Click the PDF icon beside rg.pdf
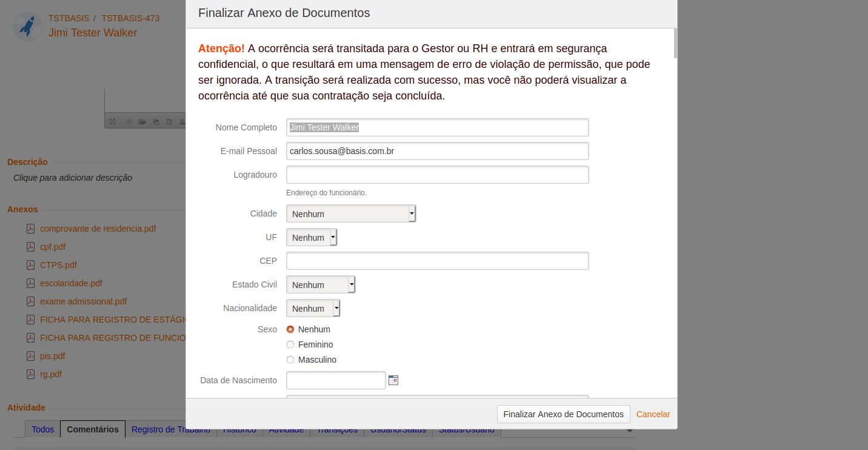The height and width of the screenshot is (450, 868). [x=30, y=374]
